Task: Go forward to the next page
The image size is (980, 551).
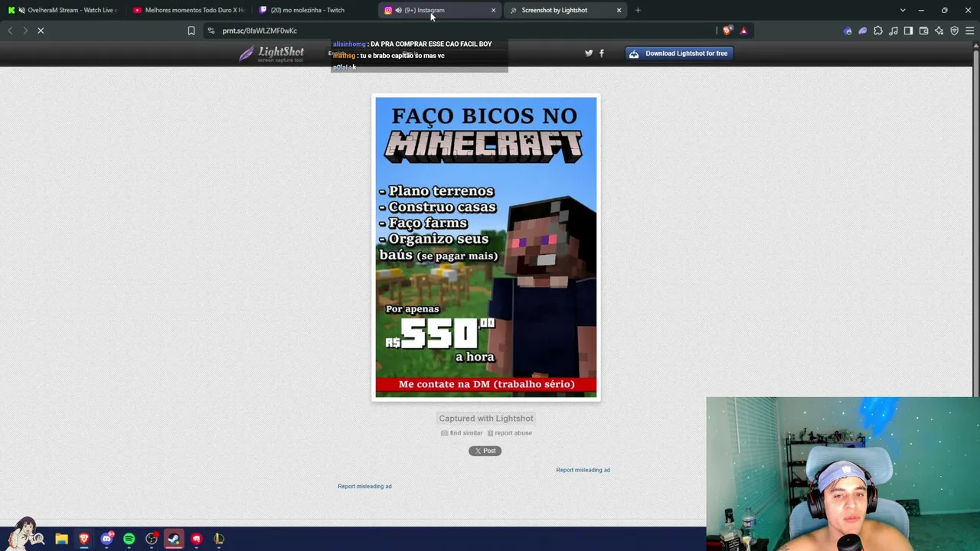Action: click(25, 31)
